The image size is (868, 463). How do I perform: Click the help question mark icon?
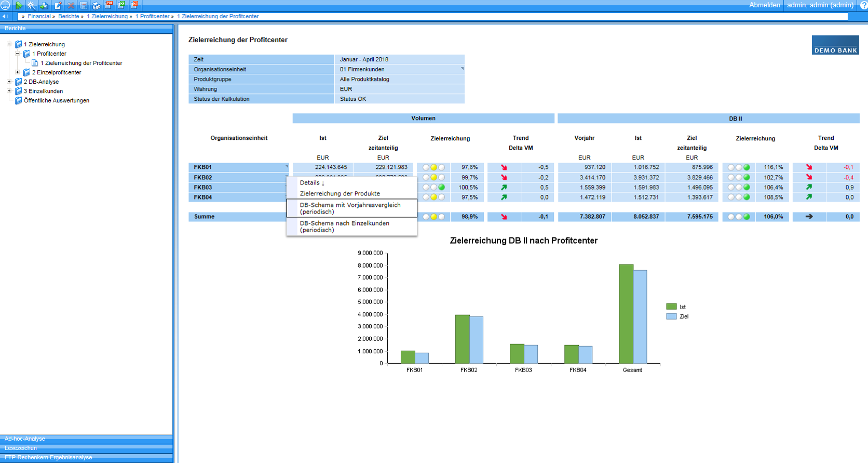[x=863, y=5]
